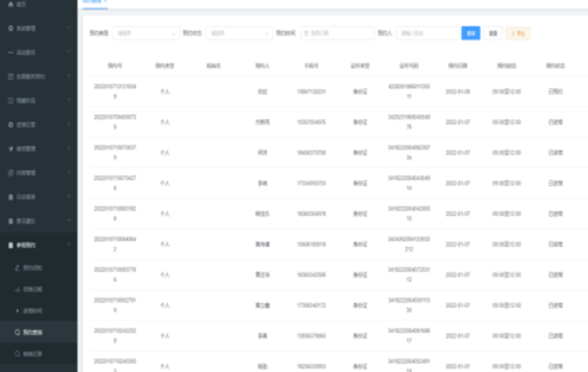This screenshot has height=372, width=588.
Task: Select the 进馆时间 submenu item
Action: click(x=32, y=311)
